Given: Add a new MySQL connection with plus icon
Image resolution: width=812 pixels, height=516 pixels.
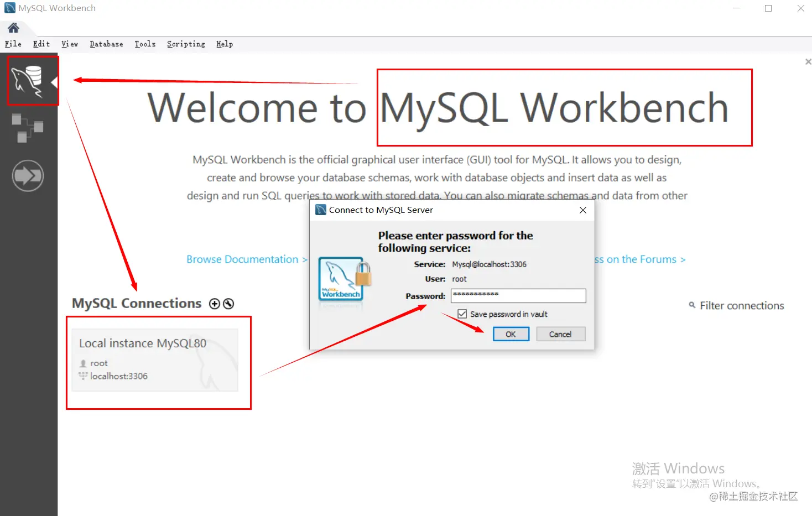Looking at the screenshot, I should pos(214,303).
